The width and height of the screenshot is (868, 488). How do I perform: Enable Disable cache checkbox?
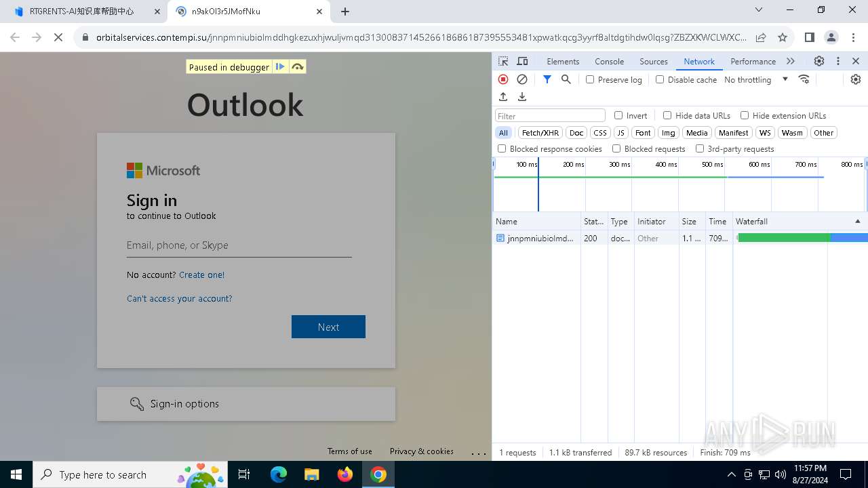[x=660, y=79]
